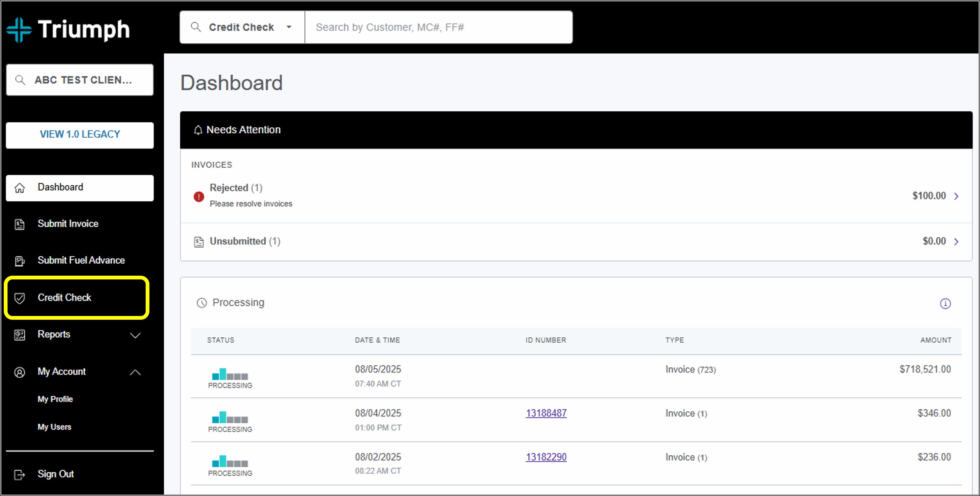Click the Submit Fuel Advance pump icon
Image resolution: width=980 pixels, height=496 pixels.
coord(20,261)
